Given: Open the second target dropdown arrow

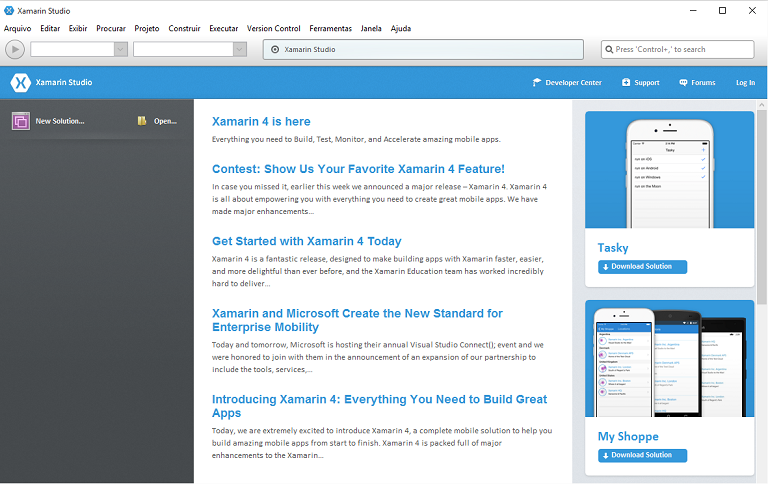Looking at the screenshot, I should click(x=240, y=49).
